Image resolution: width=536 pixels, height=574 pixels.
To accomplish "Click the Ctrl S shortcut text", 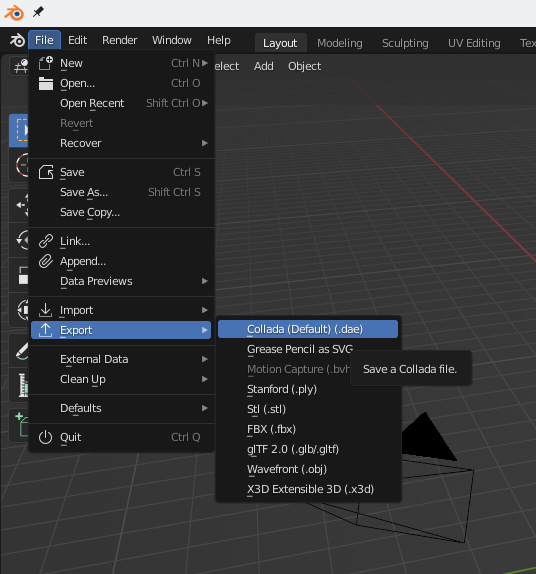I will coord(187,172).
